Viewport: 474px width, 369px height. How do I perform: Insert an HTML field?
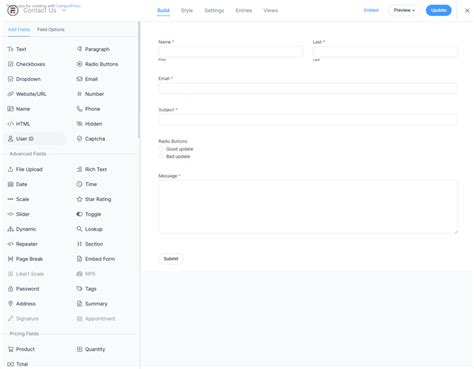[x=19, y=124]
